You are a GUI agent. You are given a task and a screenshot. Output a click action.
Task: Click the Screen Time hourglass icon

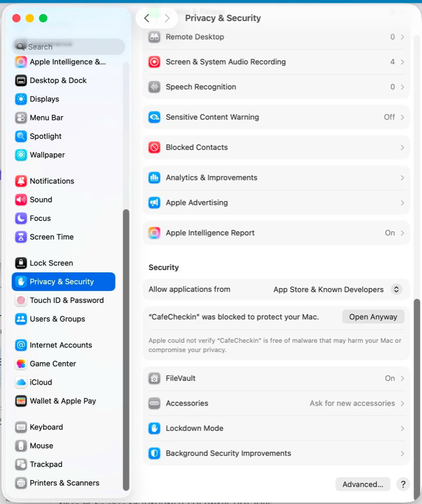coord(21,237)
